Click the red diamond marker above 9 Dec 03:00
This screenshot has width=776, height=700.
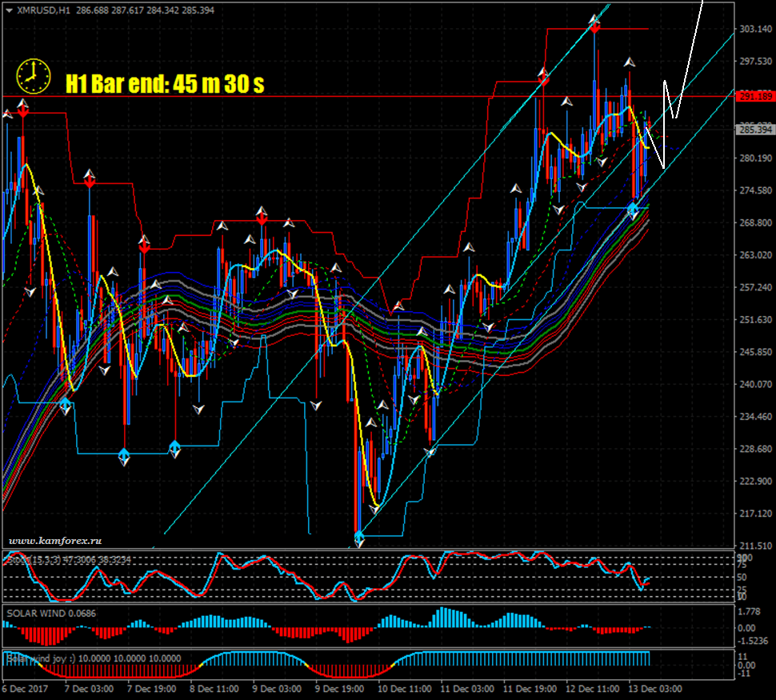[262, 219]
